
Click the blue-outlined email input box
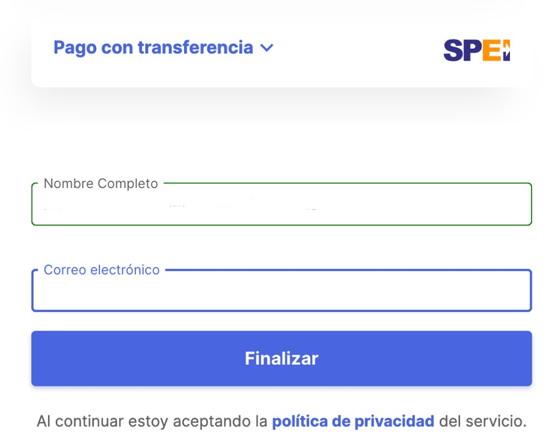tap(282, 290)
